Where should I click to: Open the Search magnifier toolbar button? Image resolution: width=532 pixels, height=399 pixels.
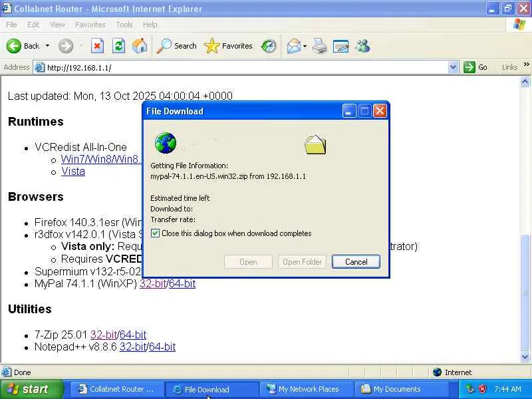pyautogui.click(x=176, y=46)
